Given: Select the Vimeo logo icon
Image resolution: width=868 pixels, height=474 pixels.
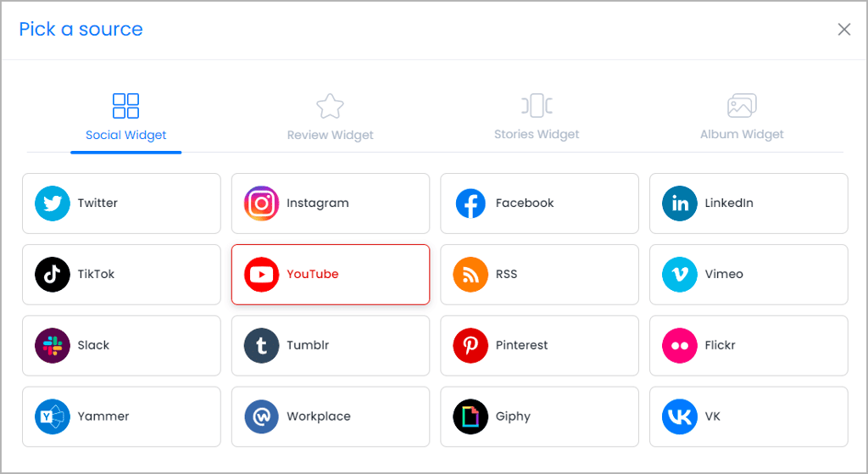Looking at the screenshot, I should click(x=679, y=274).
